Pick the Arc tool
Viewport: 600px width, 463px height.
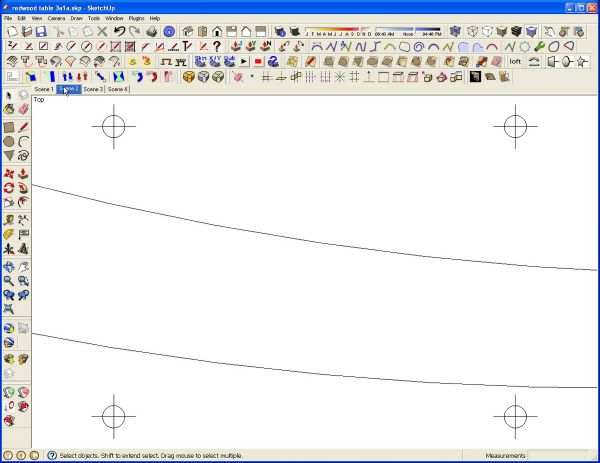(23, 142)
